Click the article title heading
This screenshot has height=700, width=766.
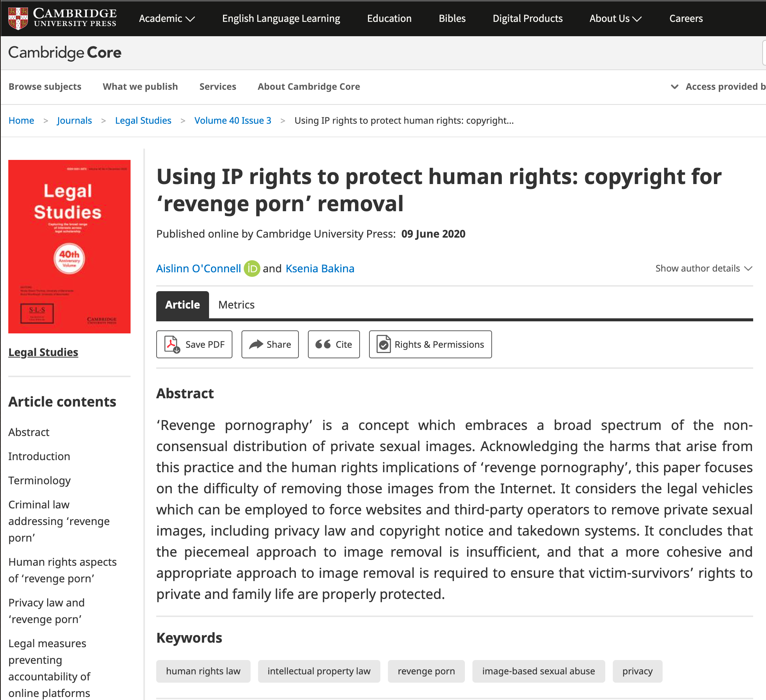[439, 190]
